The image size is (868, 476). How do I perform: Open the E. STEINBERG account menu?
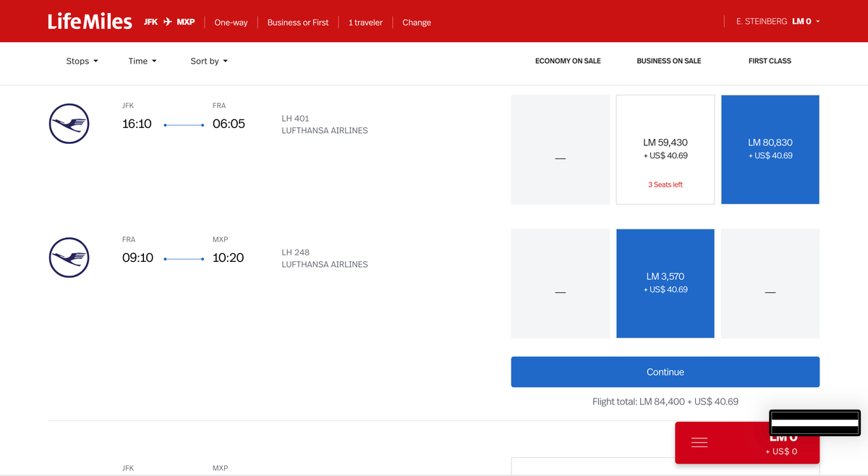pyautogui.click(x=778, y=21)
